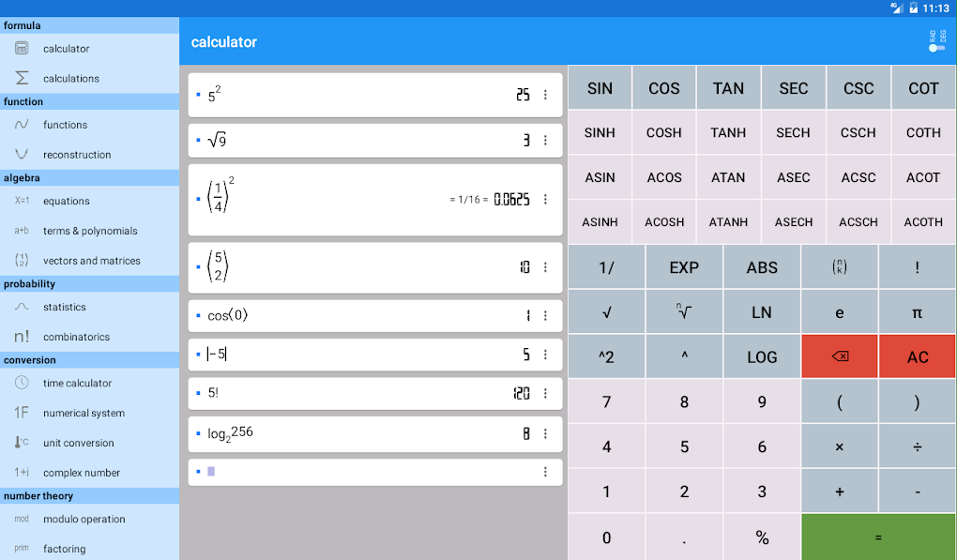Clear everything with the AC button
This screenshot has height=560, width=957.
917,357
